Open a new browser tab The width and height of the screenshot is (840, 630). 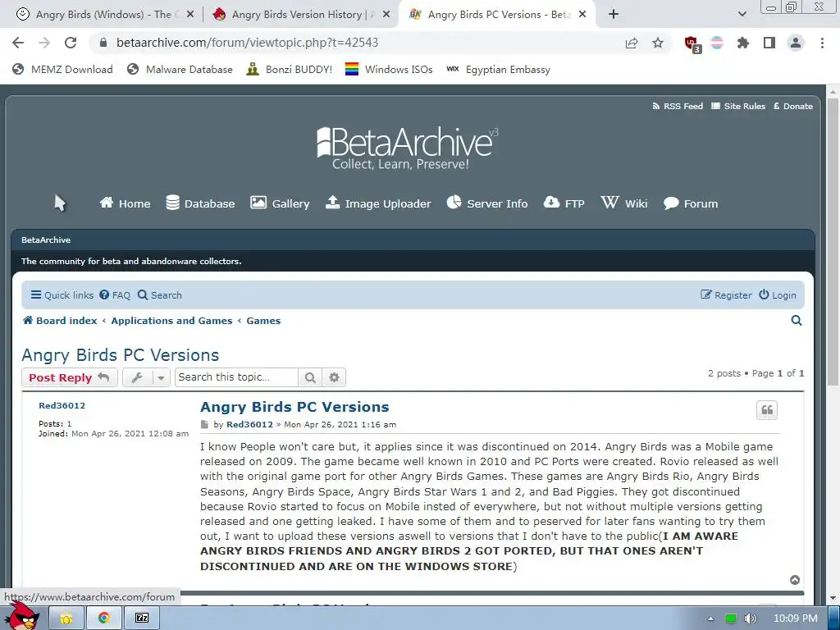pos(614,15)
